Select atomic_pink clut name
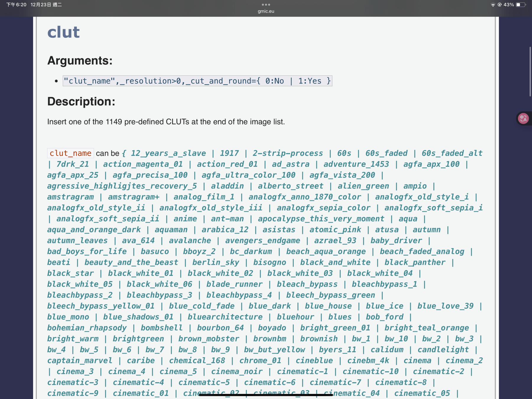This screenshot has height=399, width=532. [x=335, y=230]
